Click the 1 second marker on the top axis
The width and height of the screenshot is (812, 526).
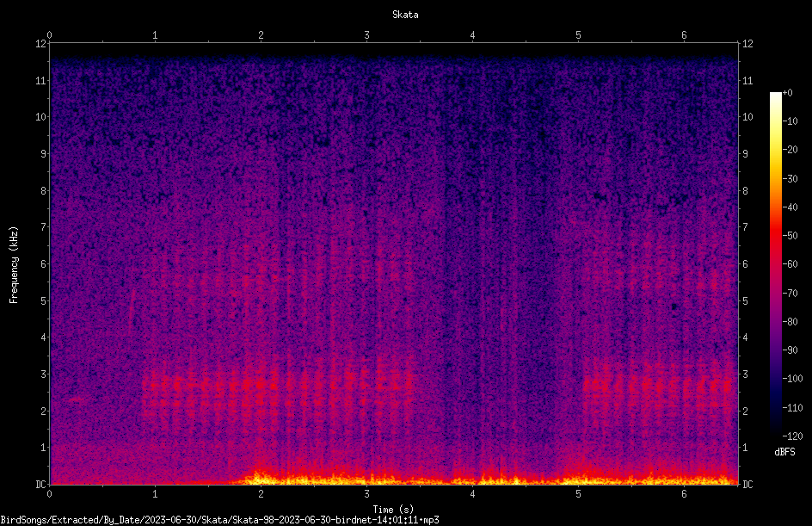155,35
